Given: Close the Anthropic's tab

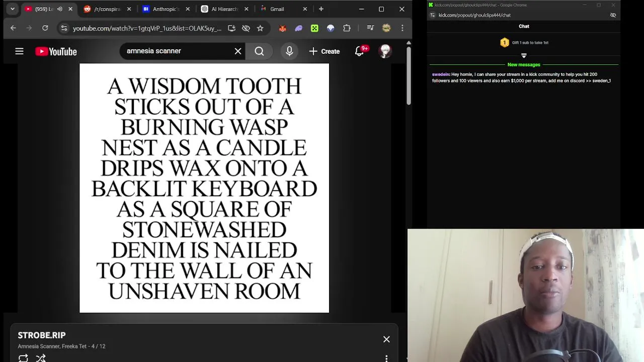Looking at the screenshot, I should pos(188,9).
